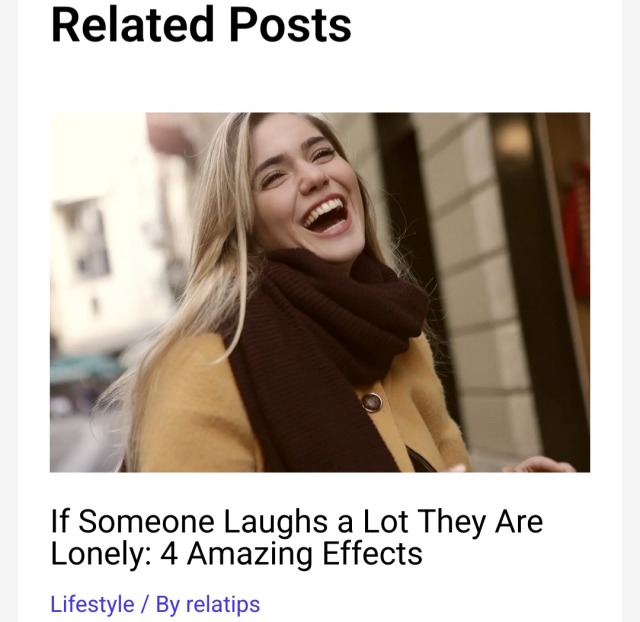Click the slash separator in the byline

pos(145,604)
